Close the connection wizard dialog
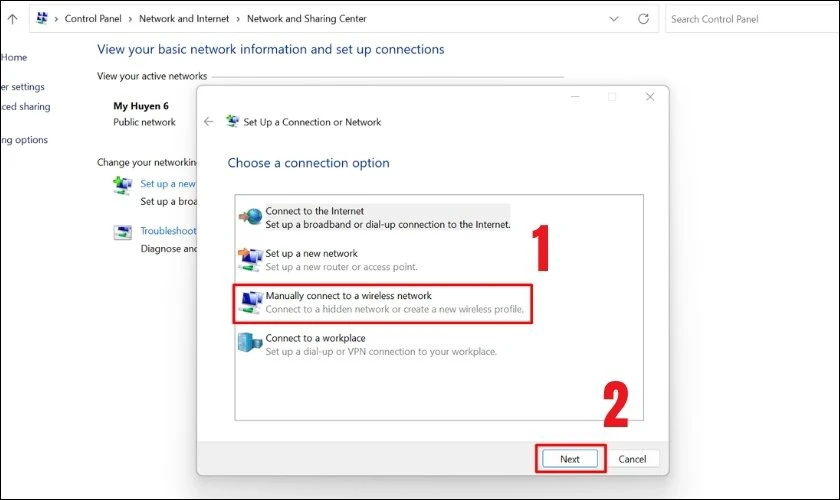The image size is (840, 500). [x=650, y=97]
